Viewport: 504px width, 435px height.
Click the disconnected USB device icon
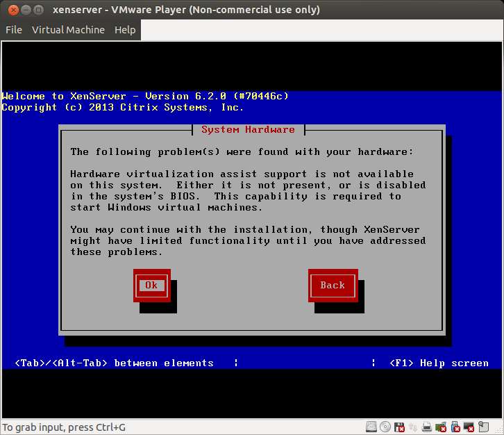455,427
